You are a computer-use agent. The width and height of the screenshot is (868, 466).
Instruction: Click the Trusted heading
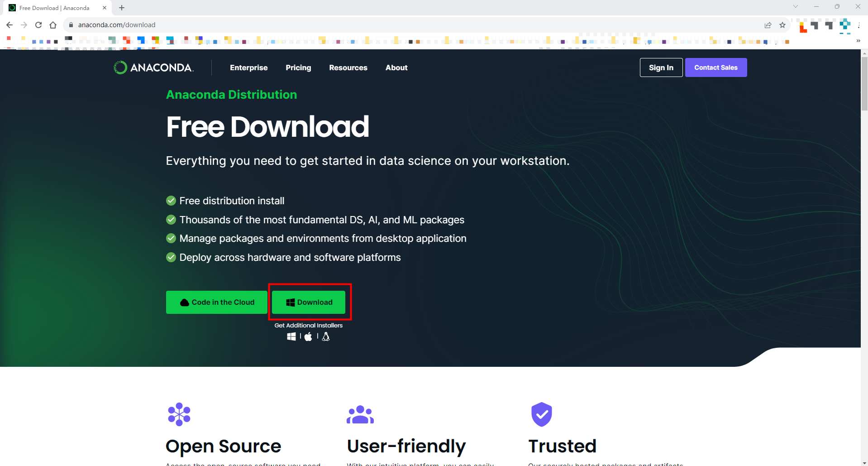click(x=562, y=446)
